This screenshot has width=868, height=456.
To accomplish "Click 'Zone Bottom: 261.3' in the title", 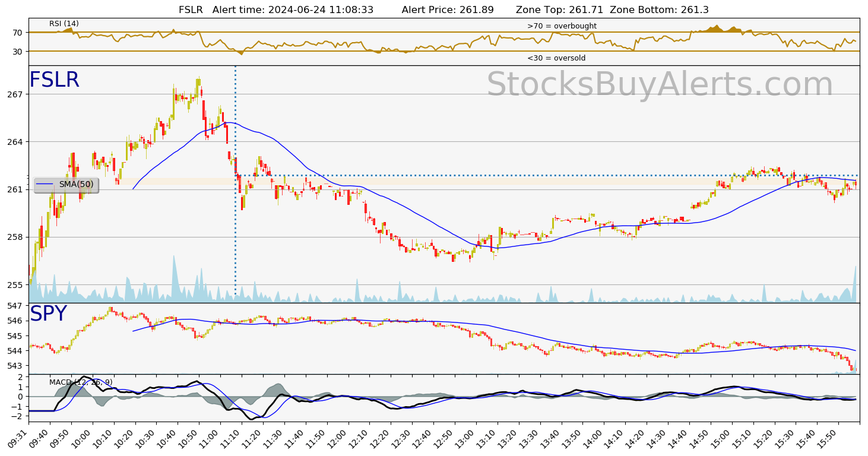I will 659,9.
